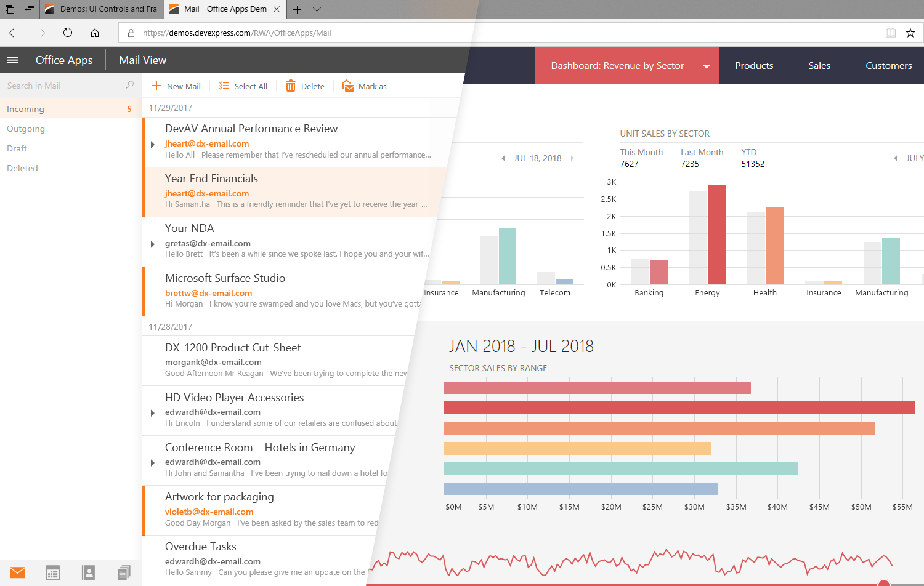Expand the DevAV Annual Performance Review thread
Viewport: 924px width, 586px height.
coord(153,145)
